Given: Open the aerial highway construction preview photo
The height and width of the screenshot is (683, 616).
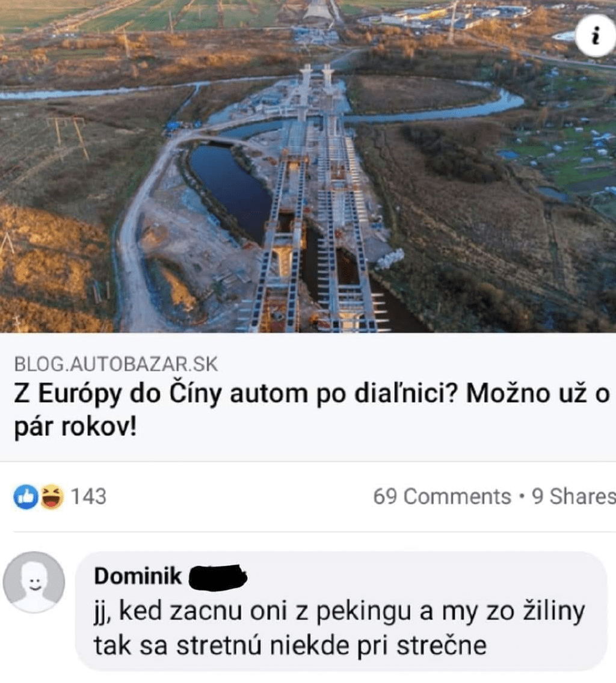Looking at the screenshot, I should click(x=308, y=166).
